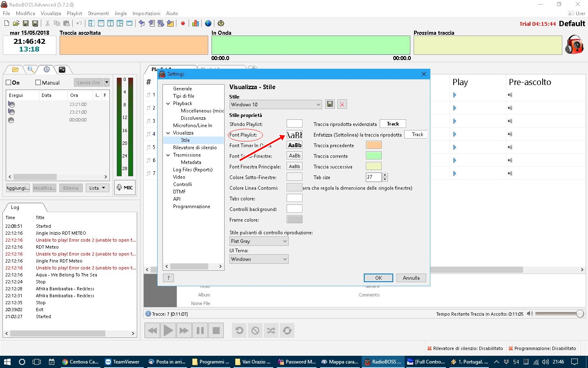Click the rewind previous button in transport bar
Viewport: 588px width, 368px height.
coord(152,330)
